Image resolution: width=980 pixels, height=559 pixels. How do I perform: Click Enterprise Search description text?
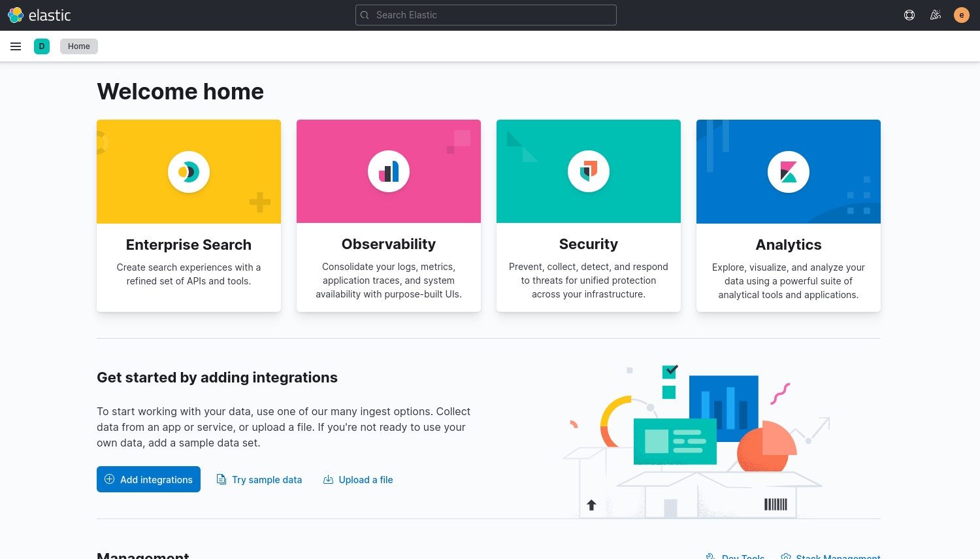pyautogui.click(x=189, y=274)
